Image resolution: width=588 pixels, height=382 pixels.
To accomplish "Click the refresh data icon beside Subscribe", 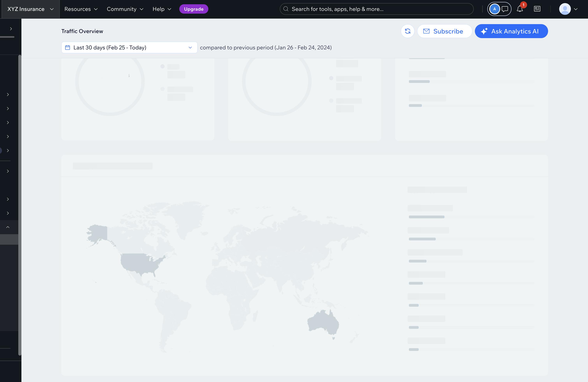I will coord(407,31).
